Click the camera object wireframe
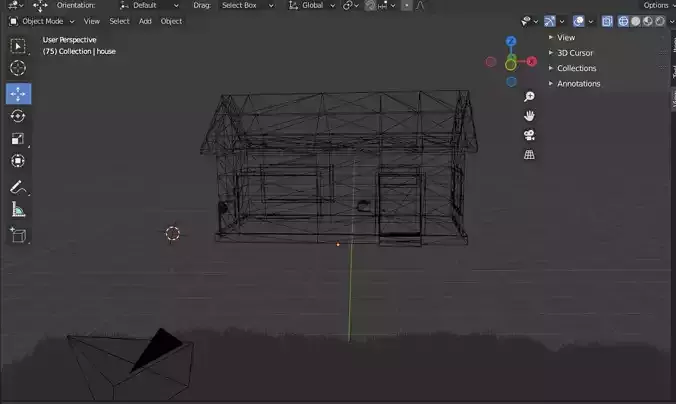This screenshot has width=676, height=404. click(x=129, y=364)
